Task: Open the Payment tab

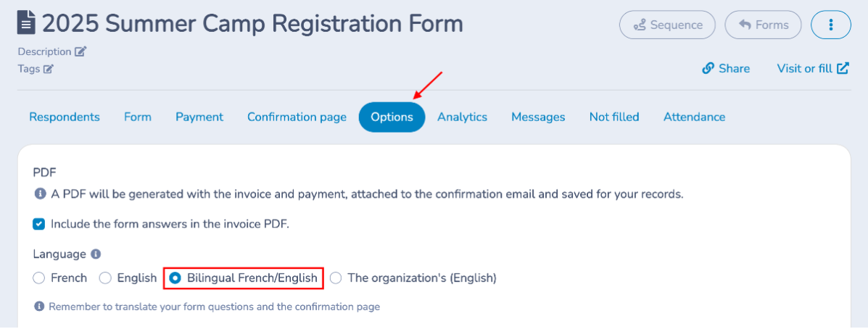Action: [199, 117]
